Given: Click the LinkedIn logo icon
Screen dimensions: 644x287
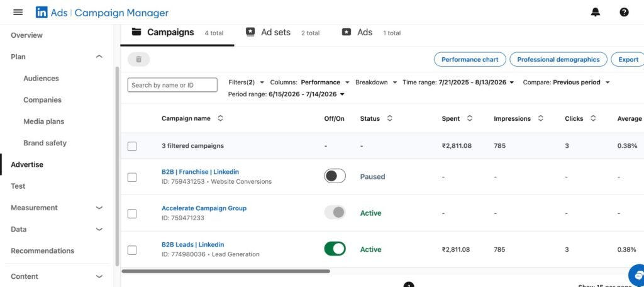Looking at the screenshot, I should click(42, 13).
